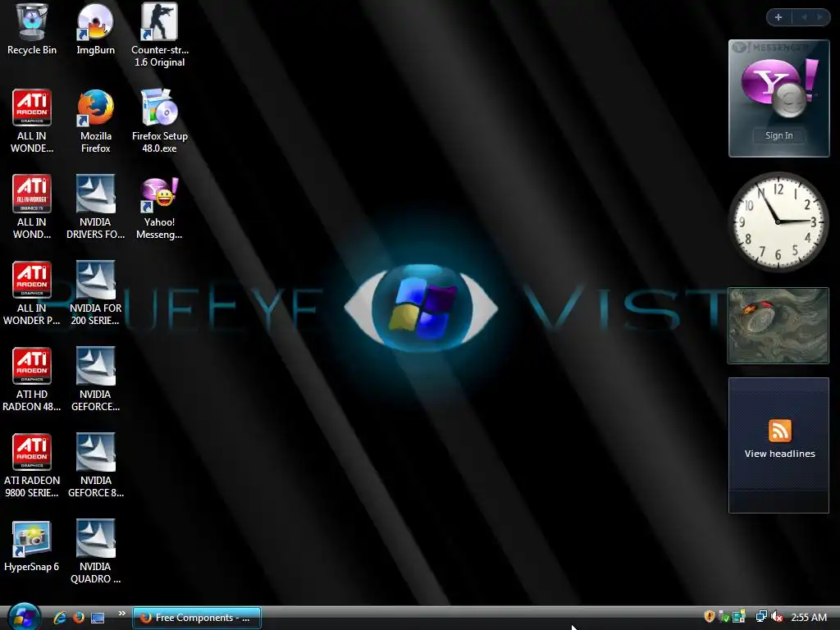The image size is (840, 630).
Task: Click View headlines in the feed gadget
Action: point(780,454)
